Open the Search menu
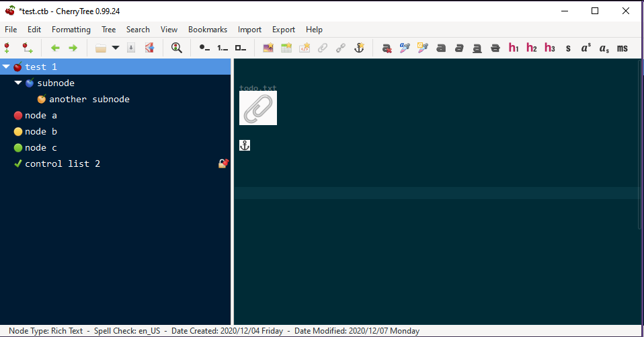The height and width of the screenshot is (337, 644). pyautogui.click(x=138, y=30)
